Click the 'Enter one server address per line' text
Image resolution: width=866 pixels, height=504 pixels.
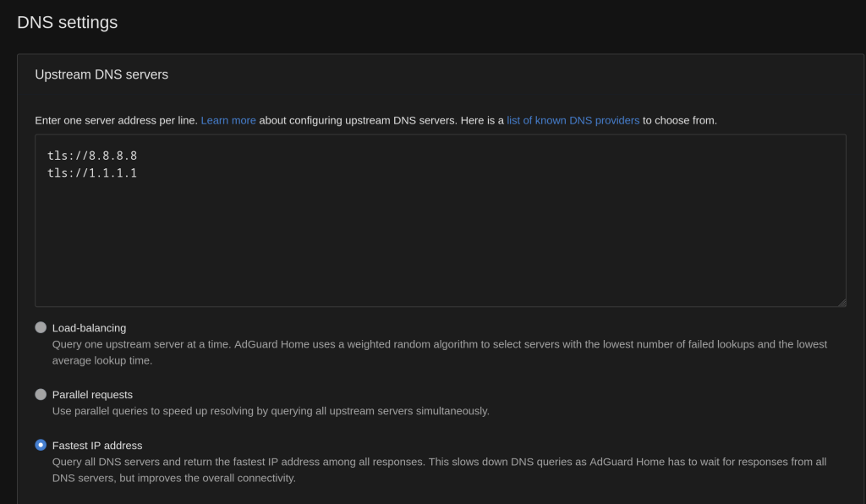click(116, 120)
